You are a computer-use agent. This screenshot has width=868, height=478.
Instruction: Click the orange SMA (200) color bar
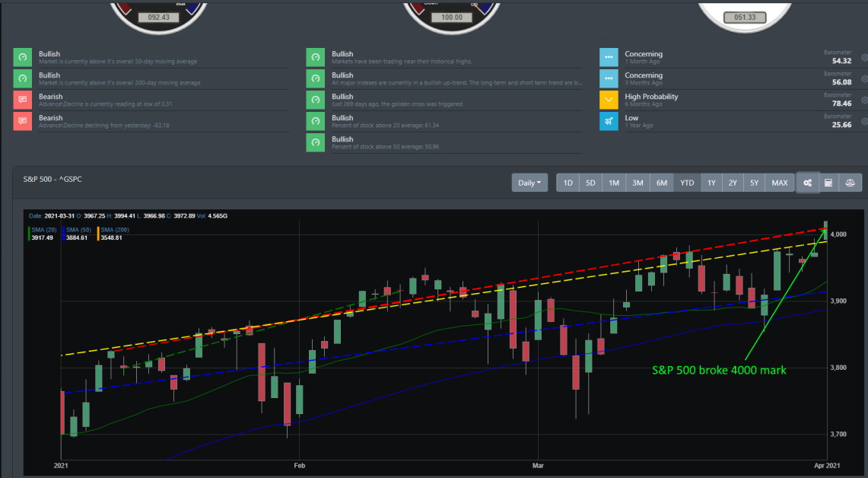(x=99, y=234)
